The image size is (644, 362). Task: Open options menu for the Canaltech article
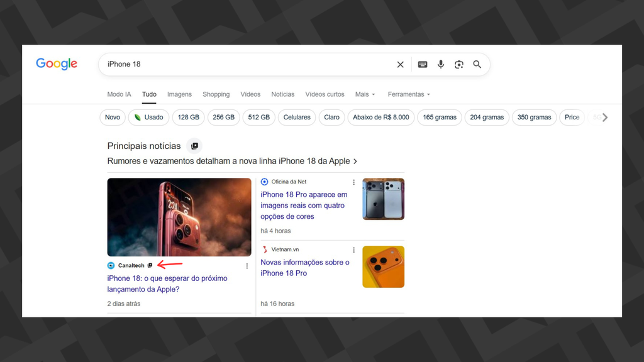[x=247, y=266]
